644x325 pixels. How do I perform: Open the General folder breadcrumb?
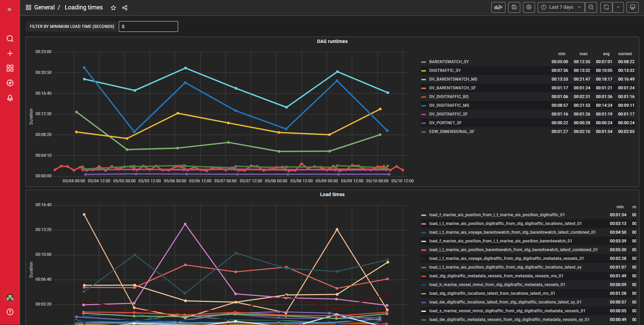pyautogui.click(x=44, y=7)
